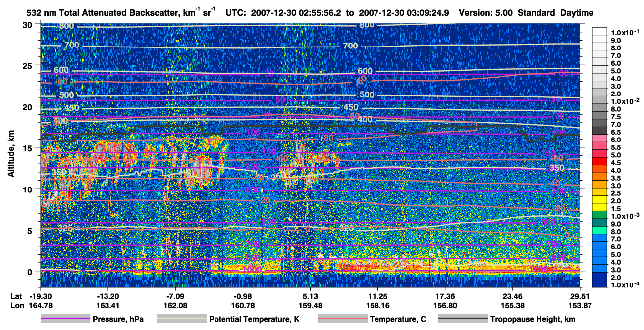Click the colorbar label 1.0x10-4
The height and width of the screenshot is (330, 644).
point(625,285)
